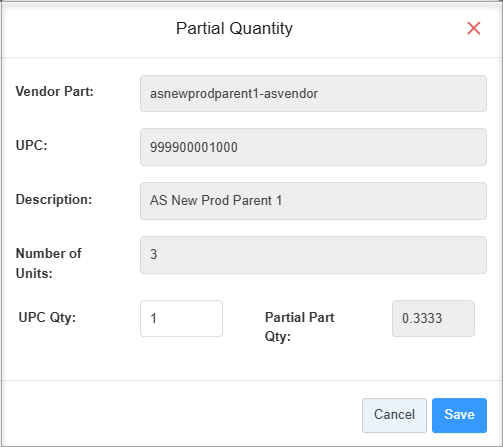Click the Partial Part Qty field showing 0.3333
Image resolution: width=503 pixels, height=447 pixels.
point(433,318)
